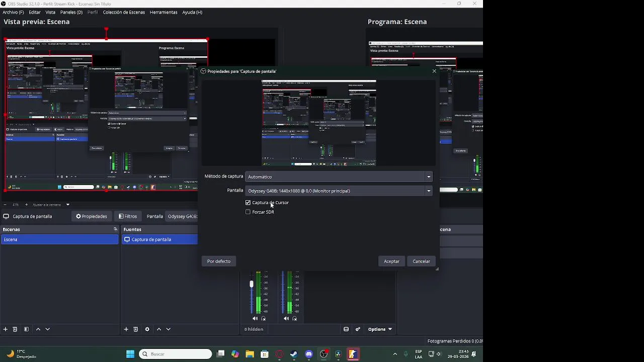Open DaVinci Resolve from the taskbar
Image resolution: width=644 pixels, height=362 pixels.
point(338,354)
